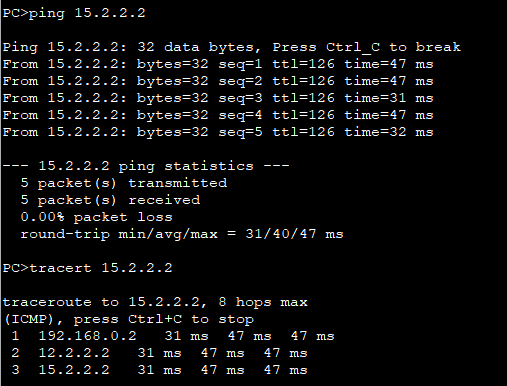Click the seq=3 reply with time=31 ms
Screen dimensions: 507x386
click(x=218, y=98)
